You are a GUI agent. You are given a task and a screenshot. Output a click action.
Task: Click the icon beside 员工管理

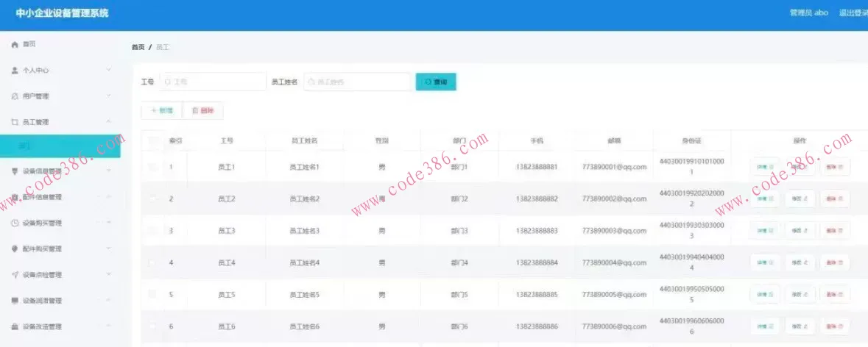pos(15,121)
